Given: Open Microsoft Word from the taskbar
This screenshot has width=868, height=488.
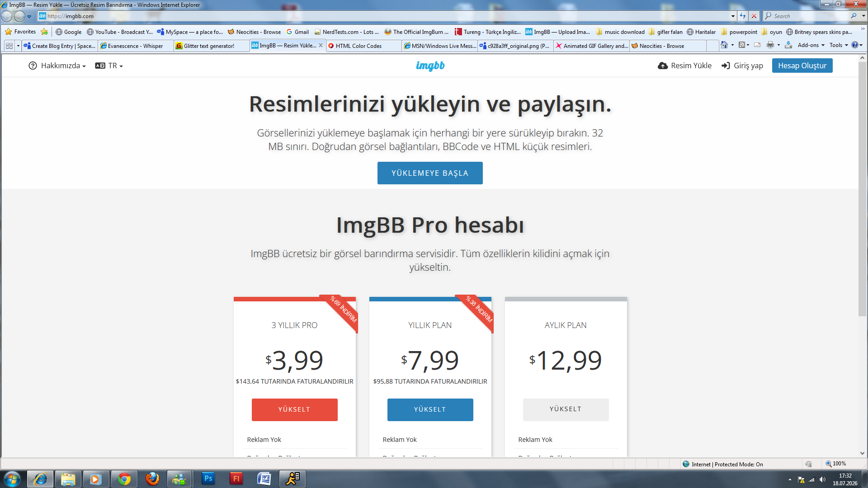Looking at the screenshot, I should click(x=264, y=479).
